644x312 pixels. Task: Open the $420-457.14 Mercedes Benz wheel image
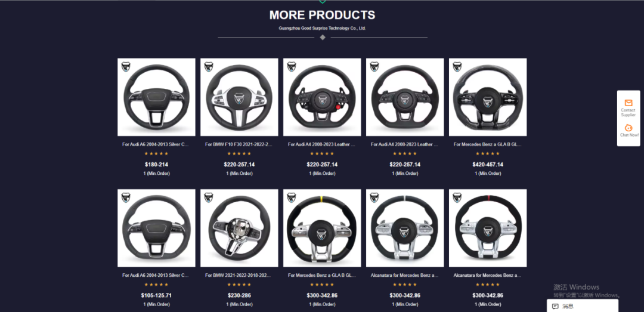pyautogui.click(x=488, y=97)
